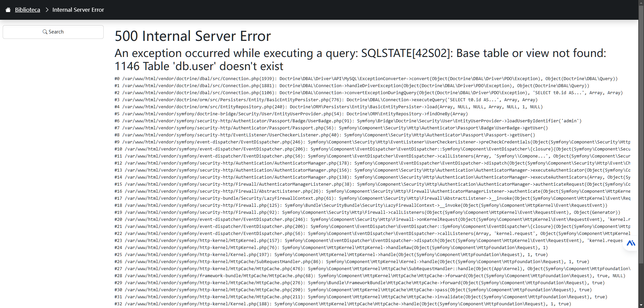Select stack trace line #5 EntityUserProvider.php
644x308 pixels.
click(x=291, y=114)
